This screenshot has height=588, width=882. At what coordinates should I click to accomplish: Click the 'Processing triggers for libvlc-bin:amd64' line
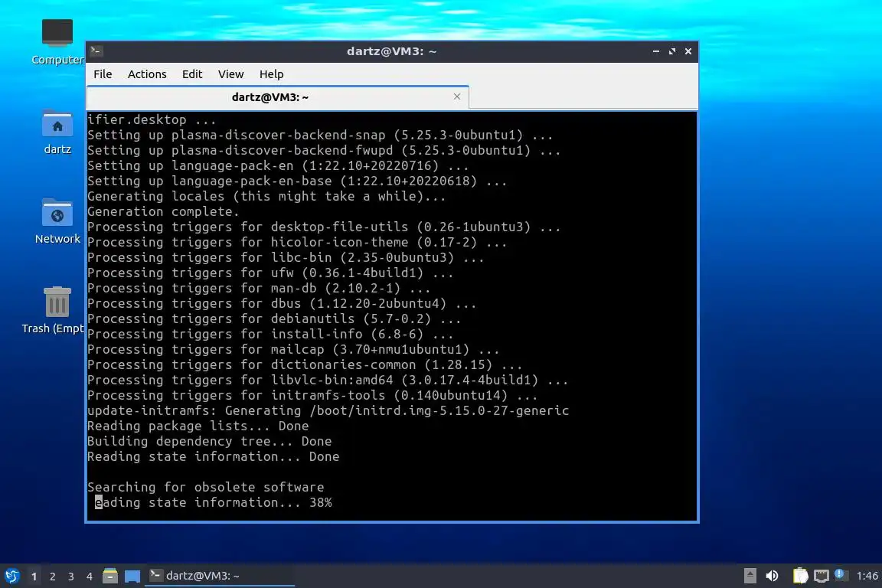(328, 380)
